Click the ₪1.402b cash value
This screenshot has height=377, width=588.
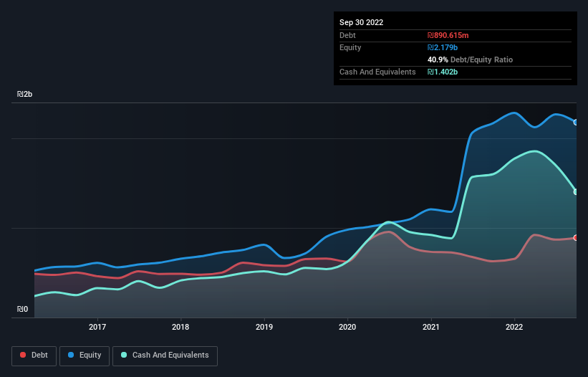[x=443, y=72]
